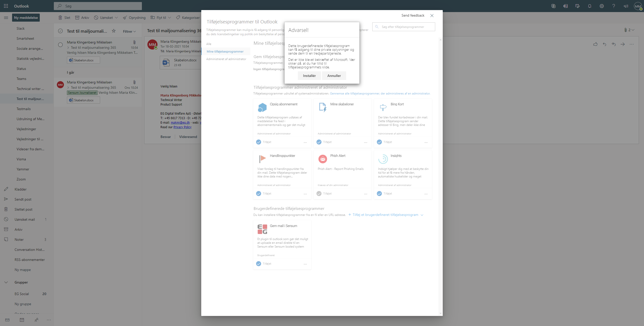The image size is (644, 326).
Task: Expand the attachment count 2 chevron
Action: (x=633, y=30)
